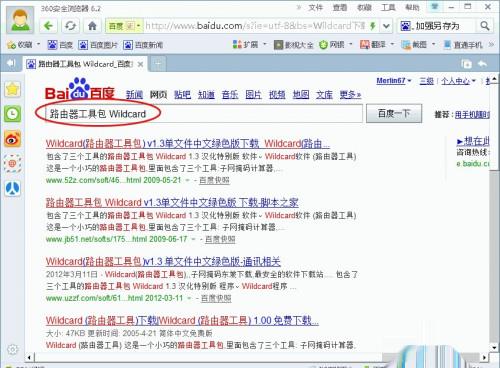Viewport: 500px width, 368px height.
Task: Click the vertical scrollbar down arrow
Action: [494, 347]
